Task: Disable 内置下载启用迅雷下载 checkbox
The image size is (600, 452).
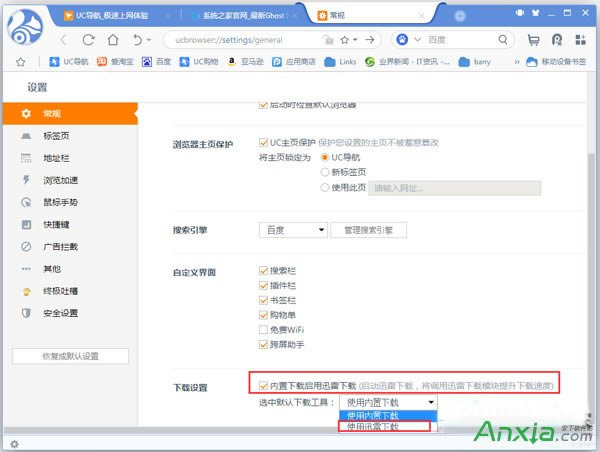Action: coord(262,384)
